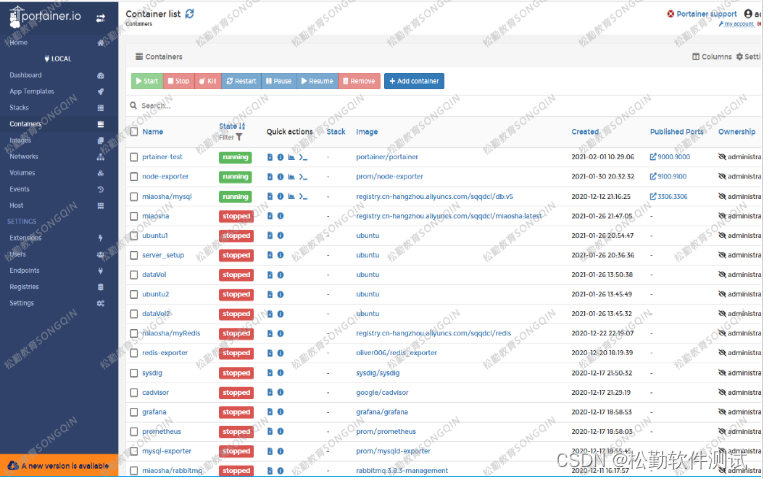The image size is (763, 479).
Task: Inspect icon for miaosha/mysql container
Action: coord(280,196)
